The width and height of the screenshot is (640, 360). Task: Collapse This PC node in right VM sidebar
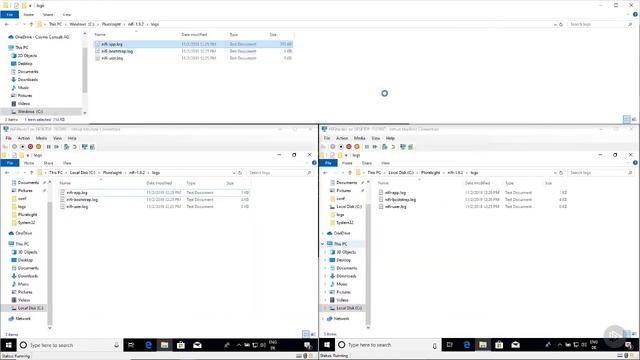[323, 244]
